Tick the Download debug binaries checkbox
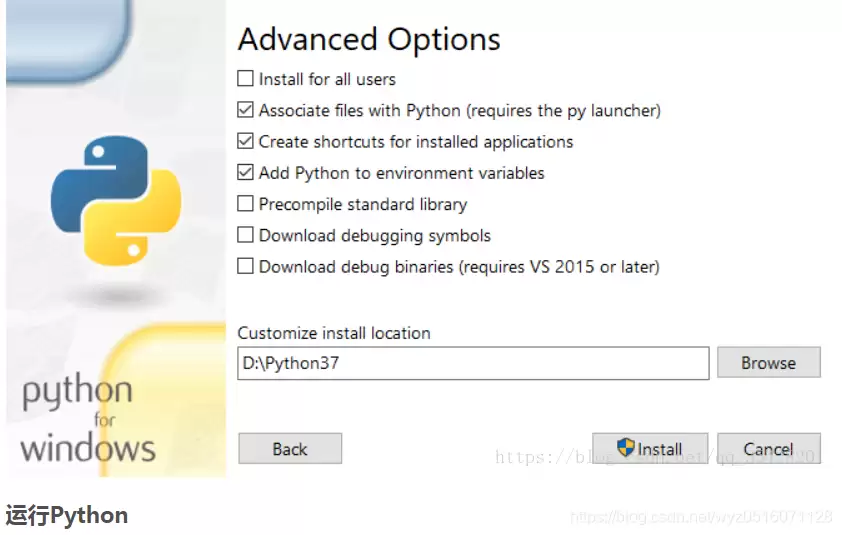Image resolution: width=842 pixels, height=535 pixels. [x=246, y=267]
